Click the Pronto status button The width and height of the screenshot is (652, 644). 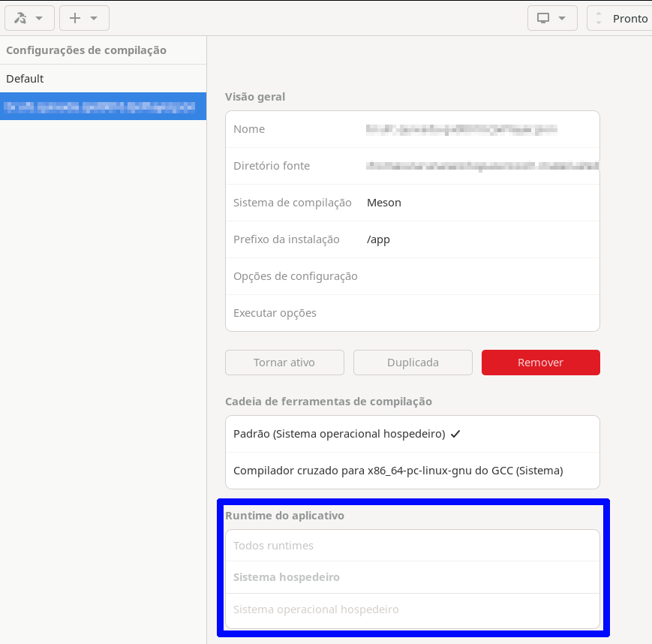point(629,18)
